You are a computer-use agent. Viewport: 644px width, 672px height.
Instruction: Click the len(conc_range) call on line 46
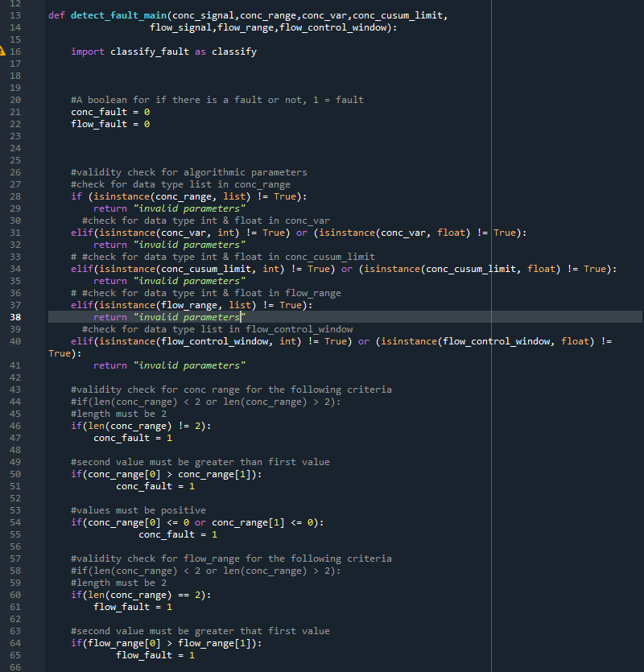point(130,425)
